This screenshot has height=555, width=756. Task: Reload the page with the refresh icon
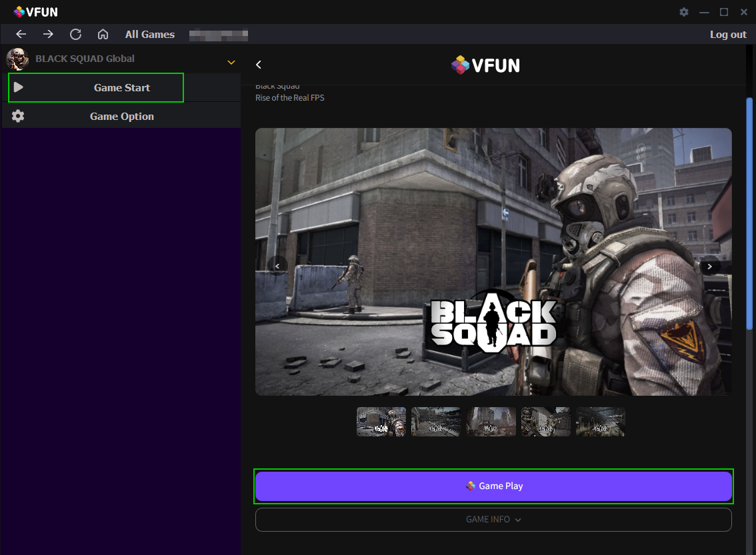tap(76, 34)
